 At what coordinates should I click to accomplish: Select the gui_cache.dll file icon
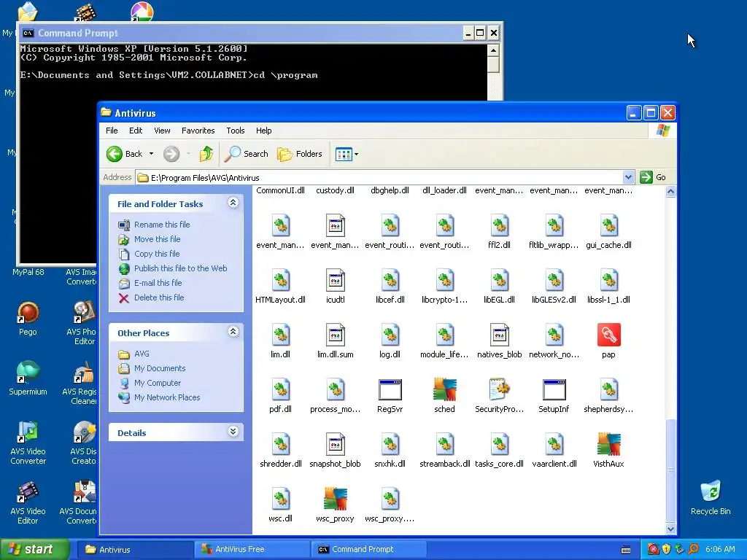[608, 225]
